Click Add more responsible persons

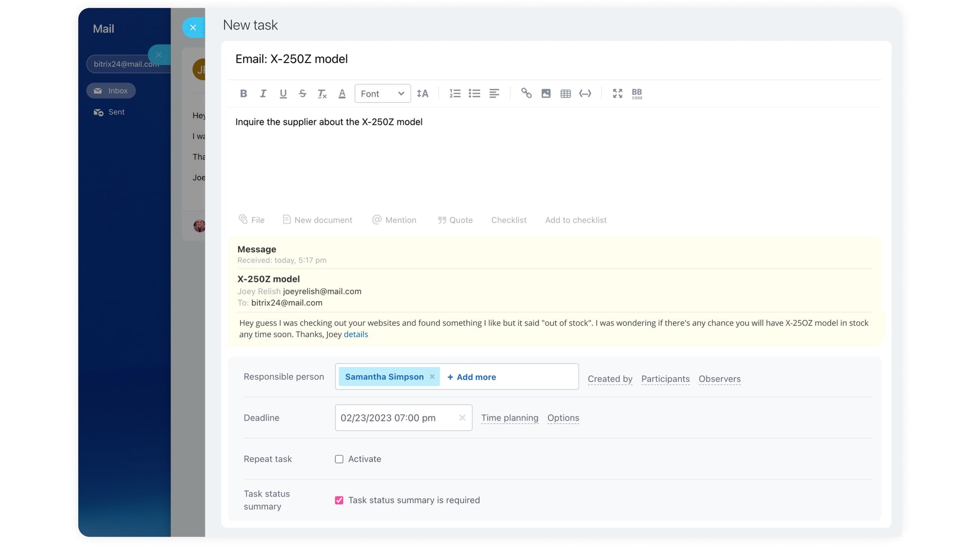[471, 377]
